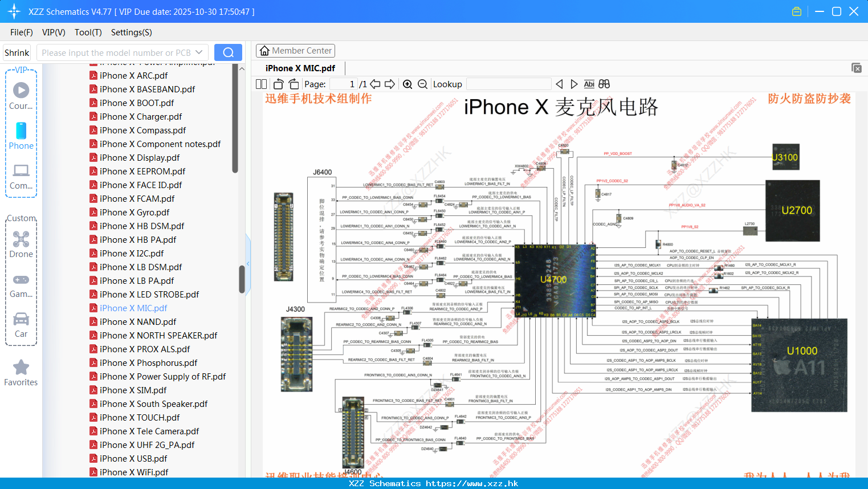Open iPhone X Display.pdf
Image resolution: width=868 pixels, height=489 pixels.
pyautogui.click(x=140, y=157)
